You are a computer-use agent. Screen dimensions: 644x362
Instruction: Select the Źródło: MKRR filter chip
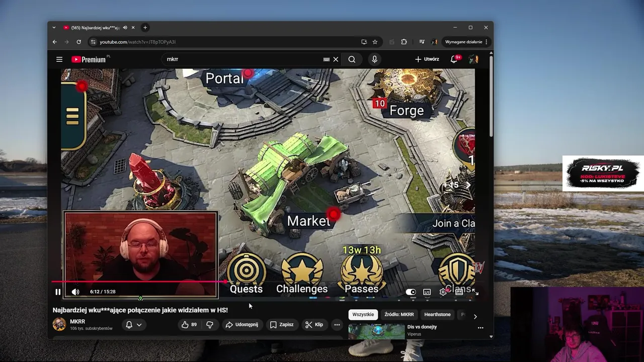point(399,315)
